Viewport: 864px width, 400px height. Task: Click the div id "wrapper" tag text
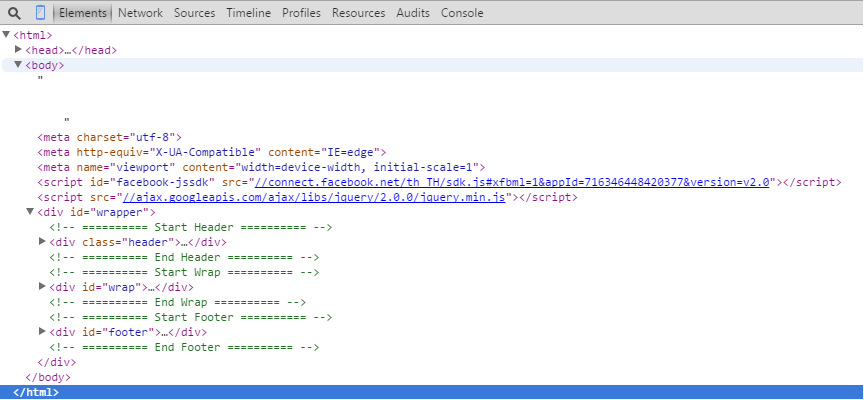click(x=96, y=212)
